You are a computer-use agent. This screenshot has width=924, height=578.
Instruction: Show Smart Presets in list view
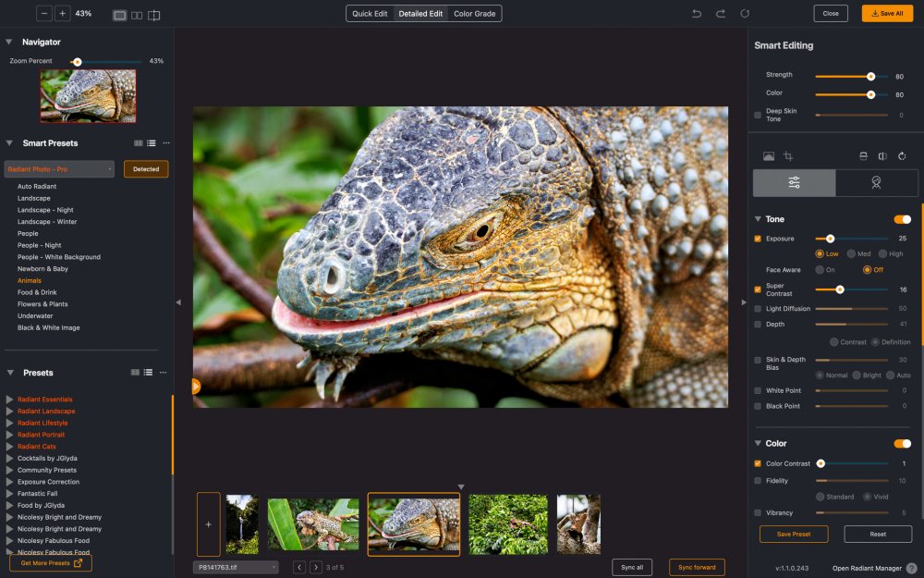152,143
